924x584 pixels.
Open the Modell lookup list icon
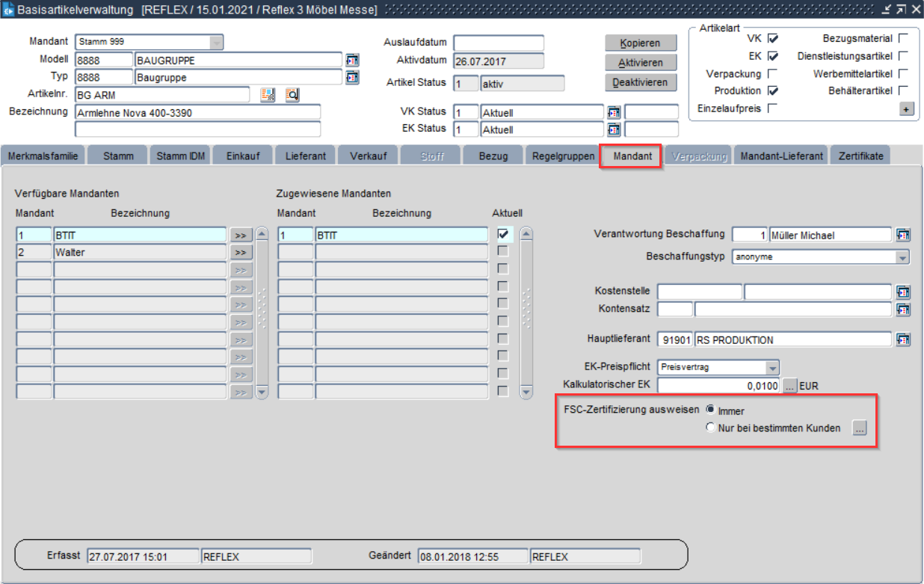[352, 60]
